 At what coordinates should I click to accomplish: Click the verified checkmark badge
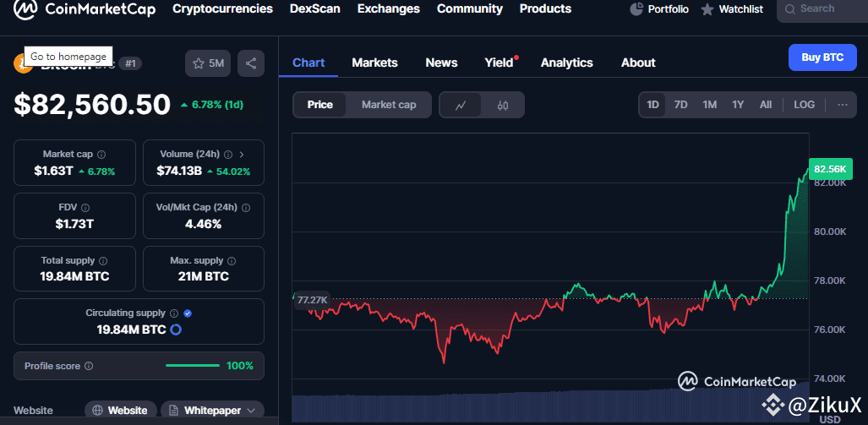pos(188,313)
